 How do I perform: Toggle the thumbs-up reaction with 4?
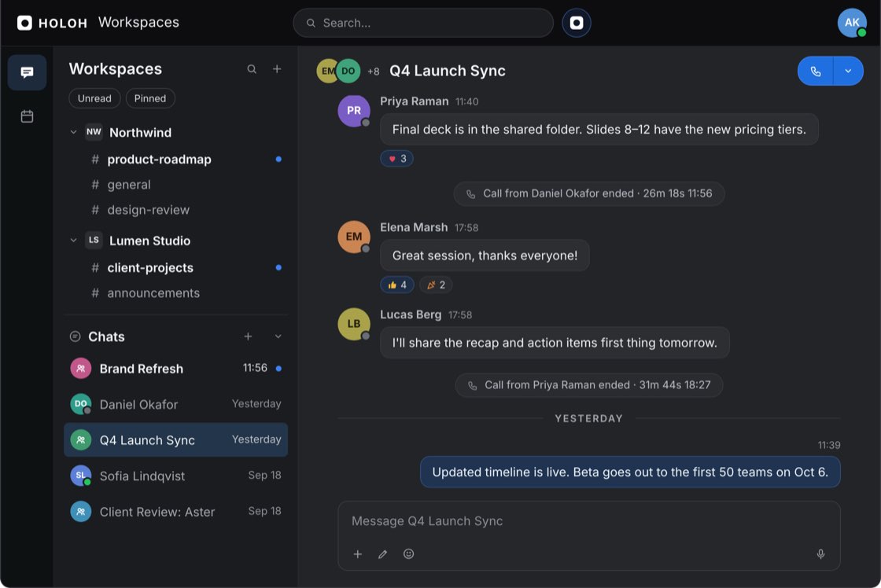coord(396,285)
